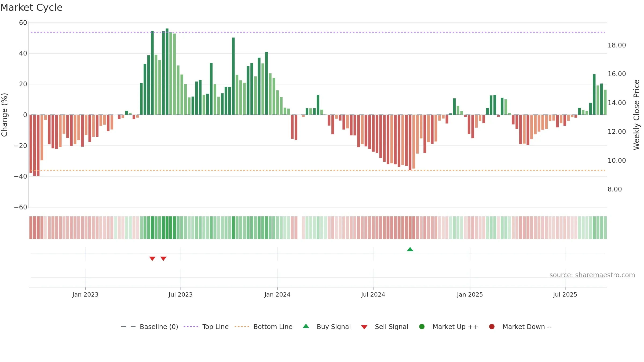The height and width of the screenshot is (362, 644).
Task: Click the 8.00 price axis tick
Action: [x=614, y=189]
